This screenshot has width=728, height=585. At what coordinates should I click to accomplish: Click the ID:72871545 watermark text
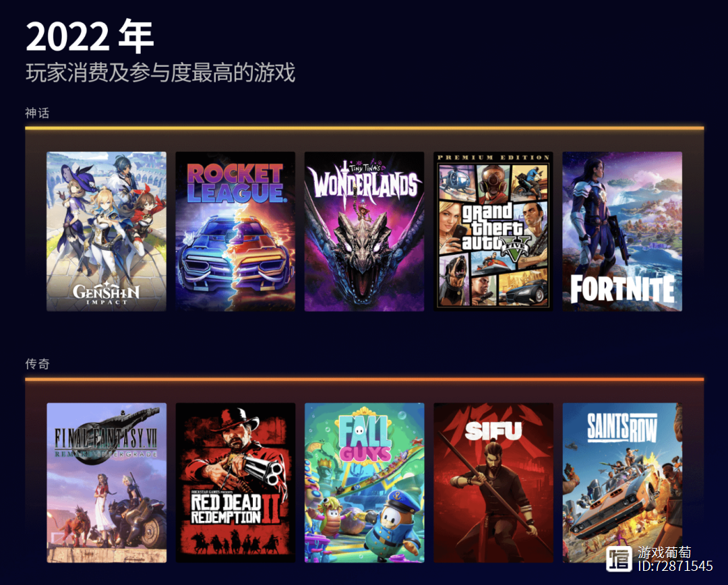coord(675,565)
